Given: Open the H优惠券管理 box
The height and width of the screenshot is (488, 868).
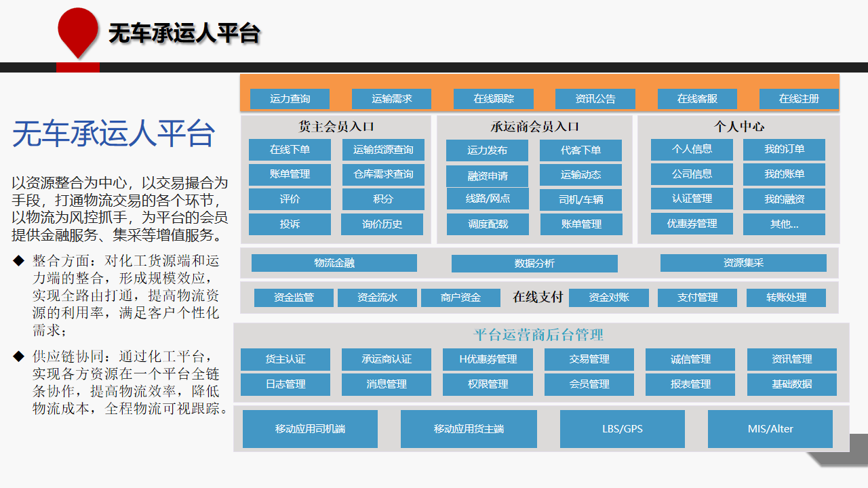Looking at the screenshot, I should [488, 359].
